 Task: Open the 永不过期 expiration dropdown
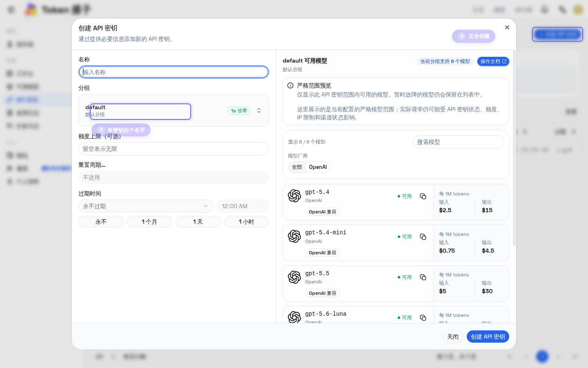(146, 206)
